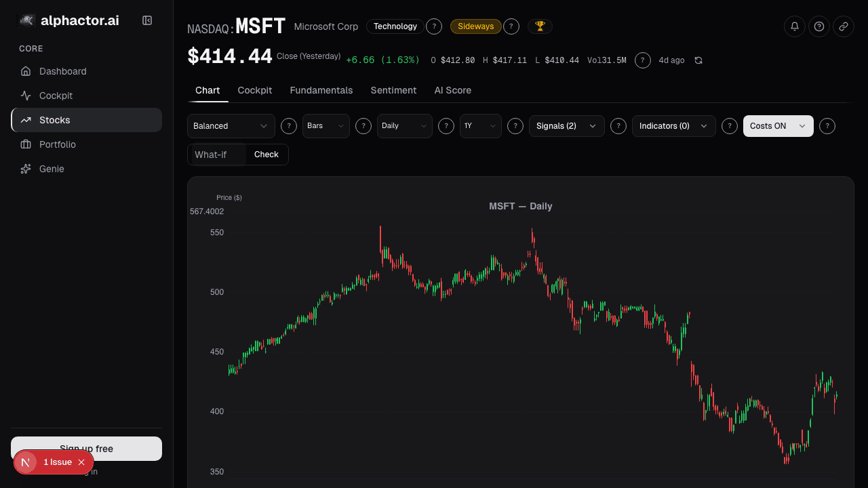Open help icon beside the 1Y dropdown
Image resolution: width=868 pixels, height=488 pixels.
tap(515, 126)
